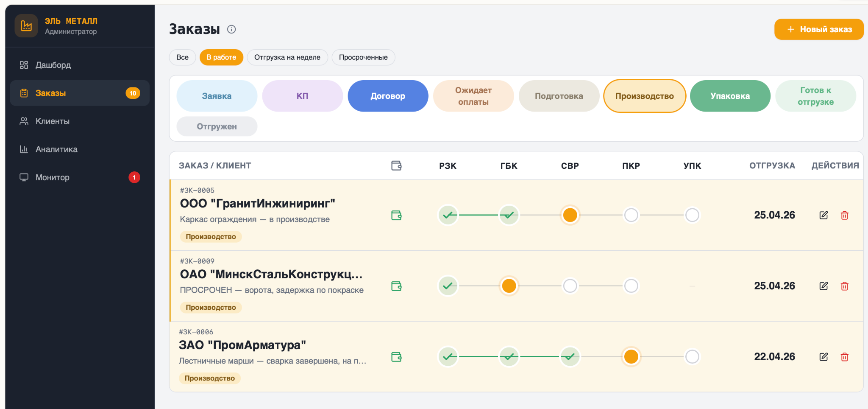This screenshot has height=409, width=868.
Task: Click the empty УПК step for ГранитИнжиниринг
Action: [692, 215]
